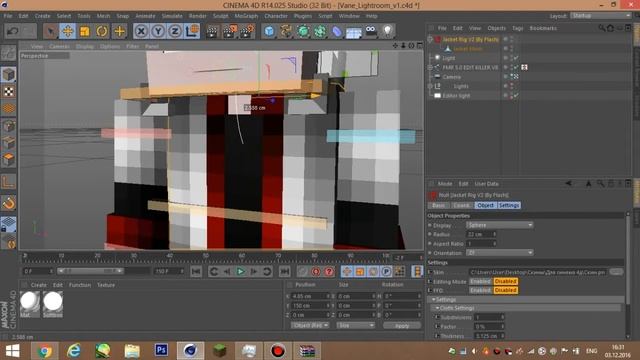The width and height of the screenshot is (640, 360).
Task: Switch to the Basic tab in Attributes
Action: coord(438,205)
